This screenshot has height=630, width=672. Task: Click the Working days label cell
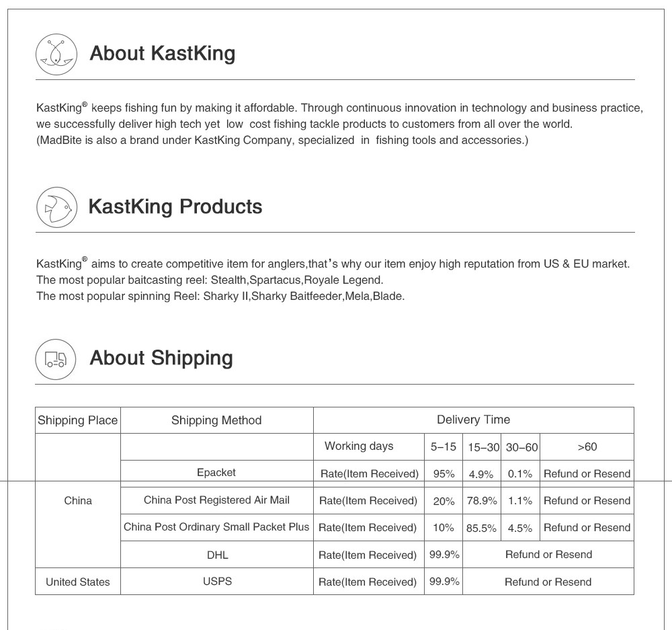coord(359,446)
